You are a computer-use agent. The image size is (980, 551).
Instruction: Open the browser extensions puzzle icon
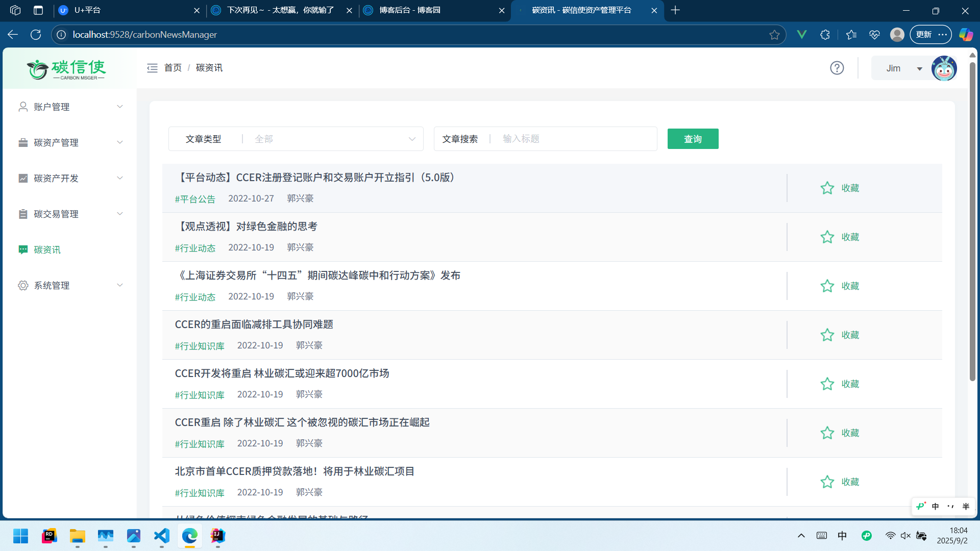(825, 35)
